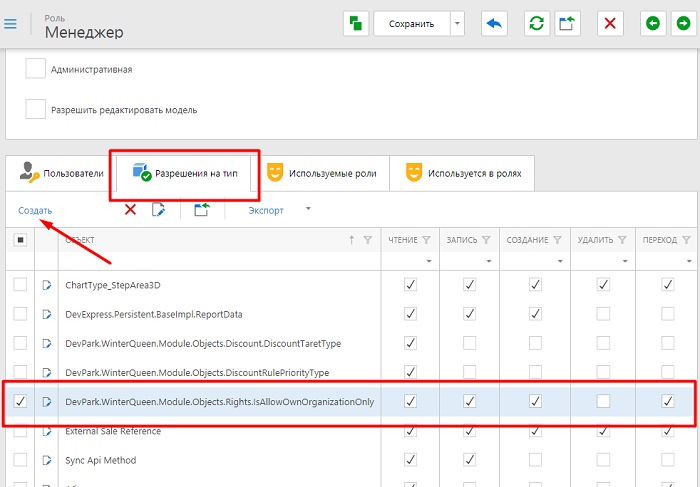Click the Сохранить button
This screenshot has height=487, width=700.
411,24
